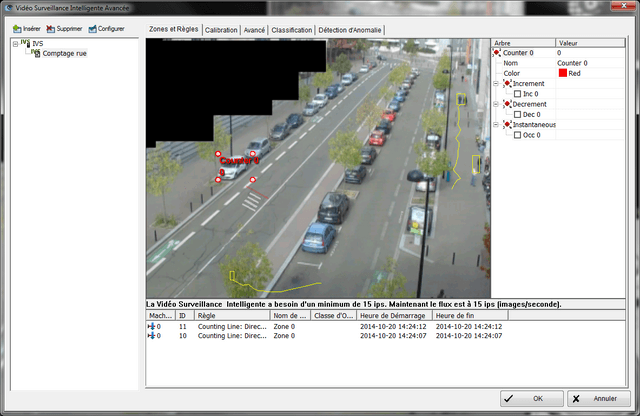Sort by the Règle column header

coord(232,316)
